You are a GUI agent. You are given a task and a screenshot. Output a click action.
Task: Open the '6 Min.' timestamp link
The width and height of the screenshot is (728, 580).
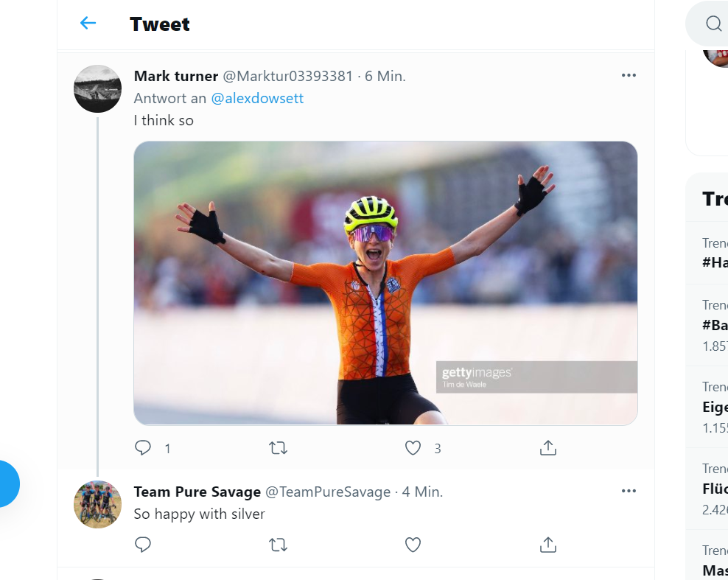coord(385,76)
